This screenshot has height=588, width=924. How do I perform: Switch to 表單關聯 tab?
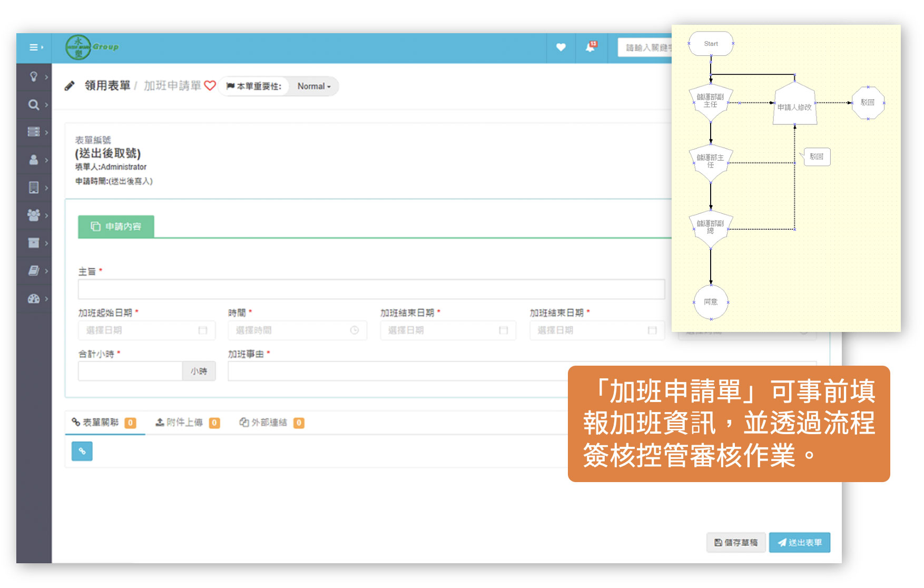[x=104, y=423]
